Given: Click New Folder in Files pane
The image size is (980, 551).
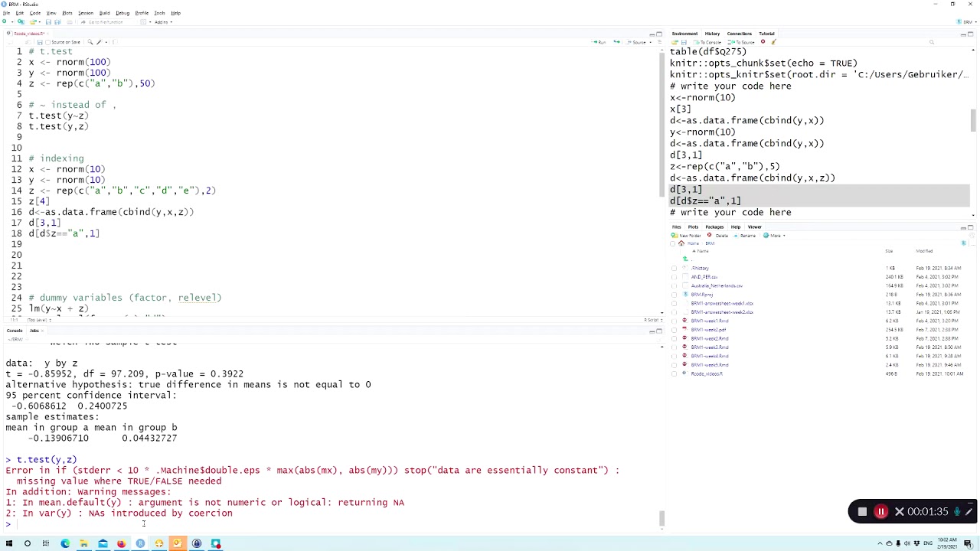Looking at the screenshot, I should coord(685,236).
